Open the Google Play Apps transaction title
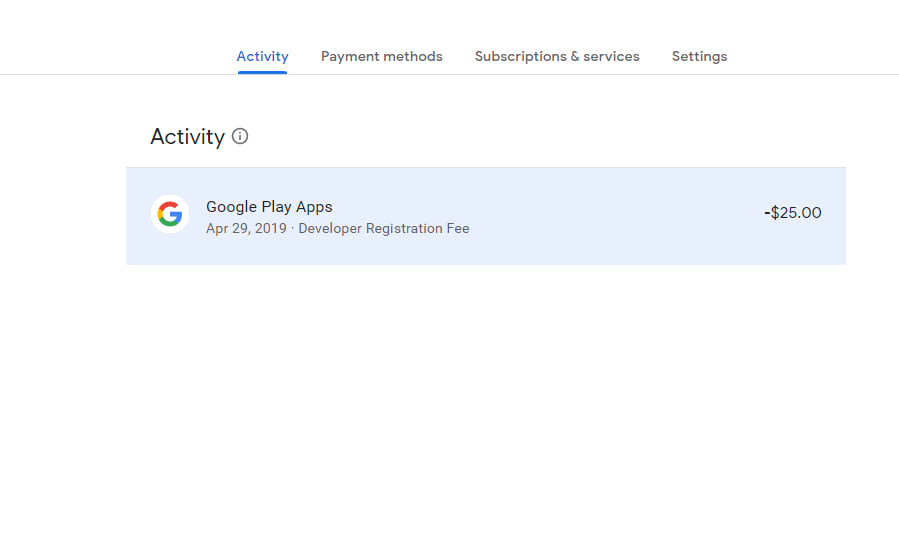Image resolution: width=899 pixels, height=551 pixels. pos(269,207)
